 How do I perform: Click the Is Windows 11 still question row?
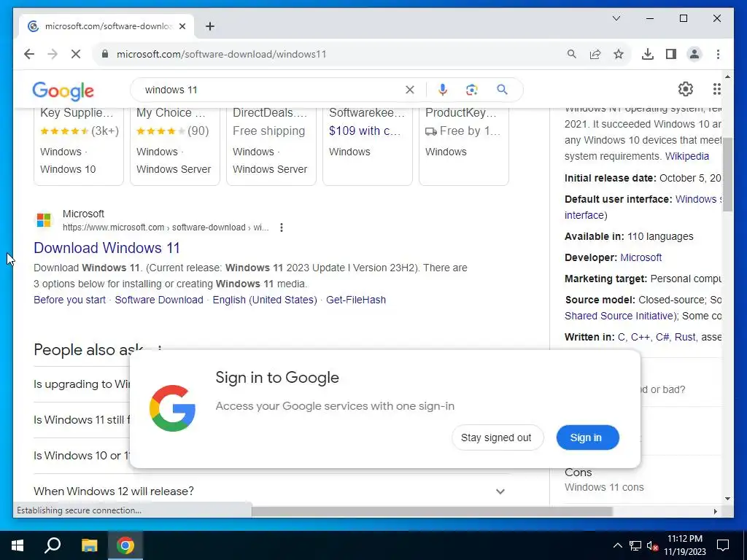click(82, 419)
